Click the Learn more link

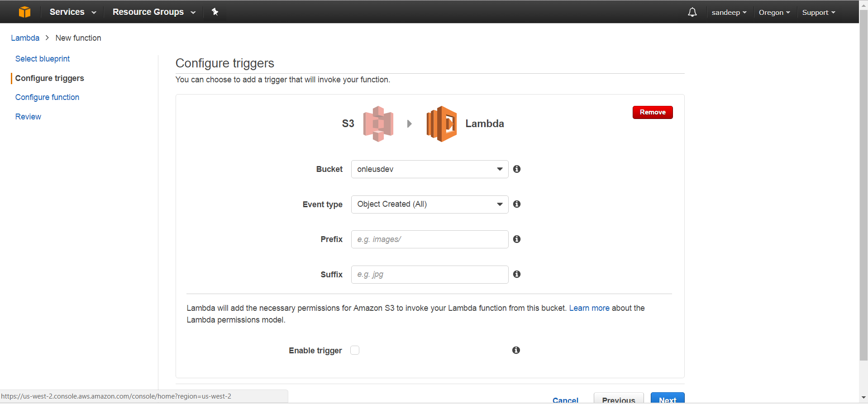(589, 308)
